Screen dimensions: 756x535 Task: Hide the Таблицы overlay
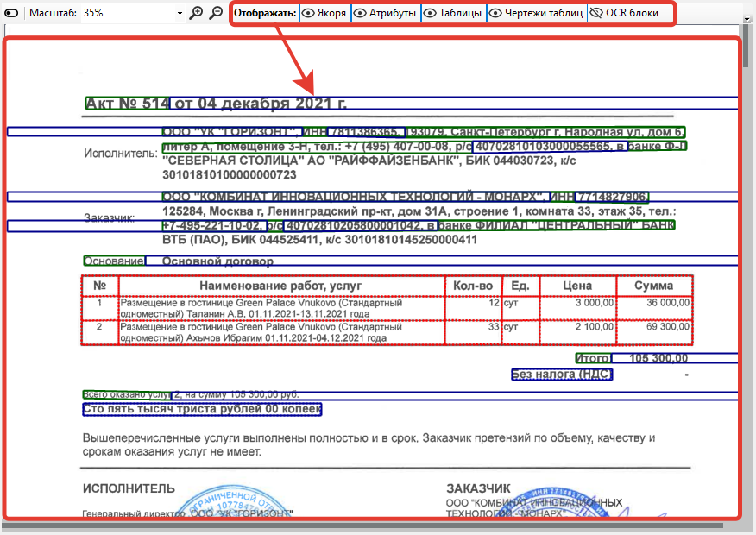coord(453,13)
